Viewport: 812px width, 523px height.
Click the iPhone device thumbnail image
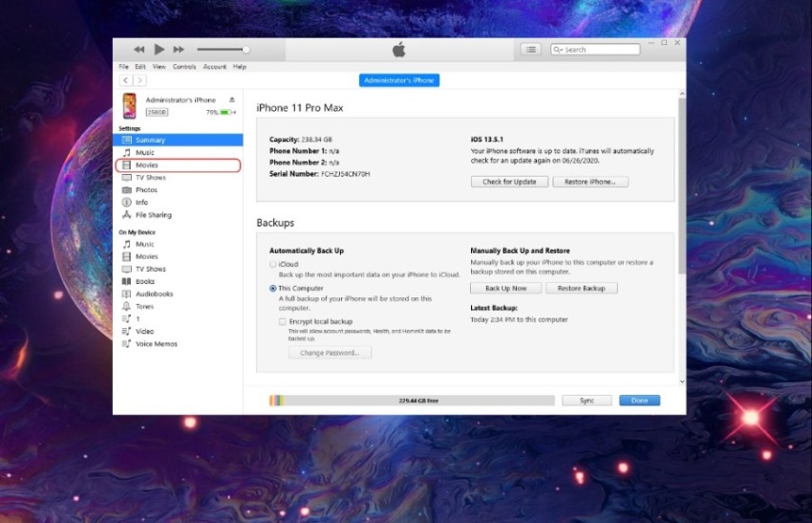click(x=130, y=106)
